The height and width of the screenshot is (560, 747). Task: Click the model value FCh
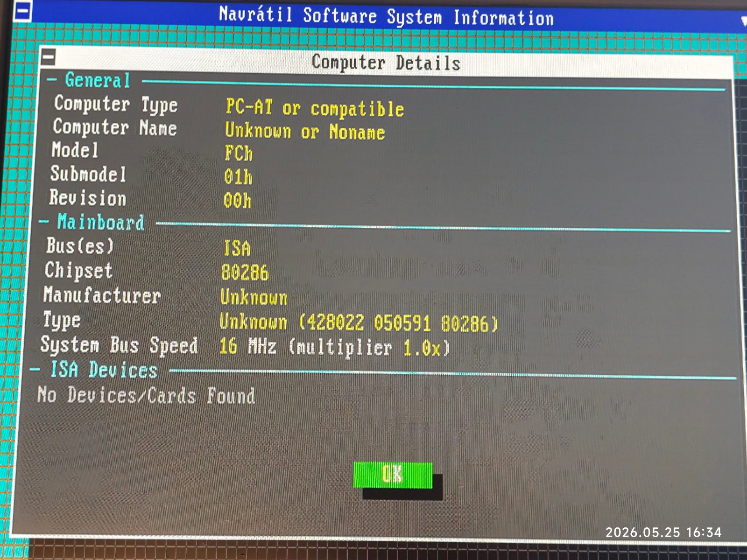(239, 154)
